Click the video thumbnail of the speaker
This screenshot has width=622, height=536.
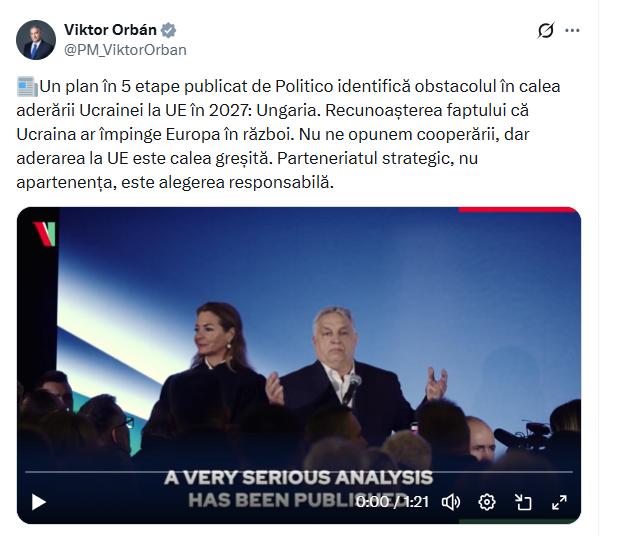[x=299, y=365]
